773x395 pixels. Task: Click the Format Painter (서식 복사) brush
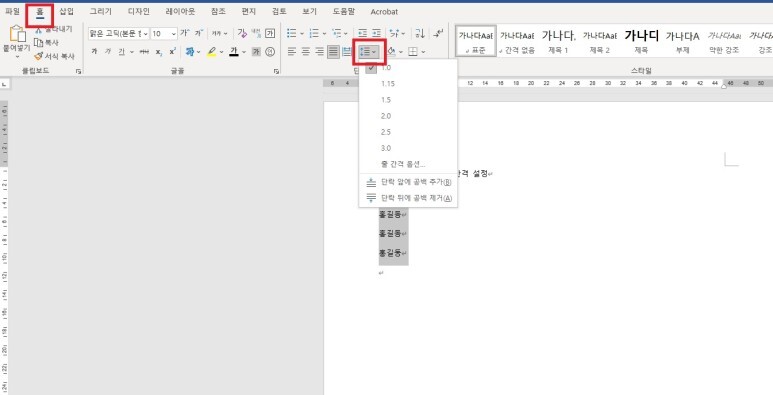point(38,56)
